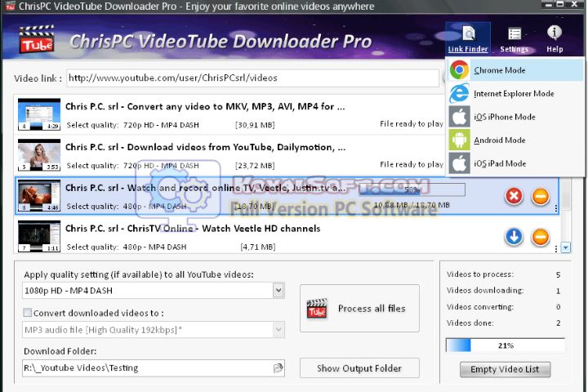The height and width of the screenshot is (392, 588).
Task: Click the ChrisPC Tube logo in header
Action: coord(37,39)
